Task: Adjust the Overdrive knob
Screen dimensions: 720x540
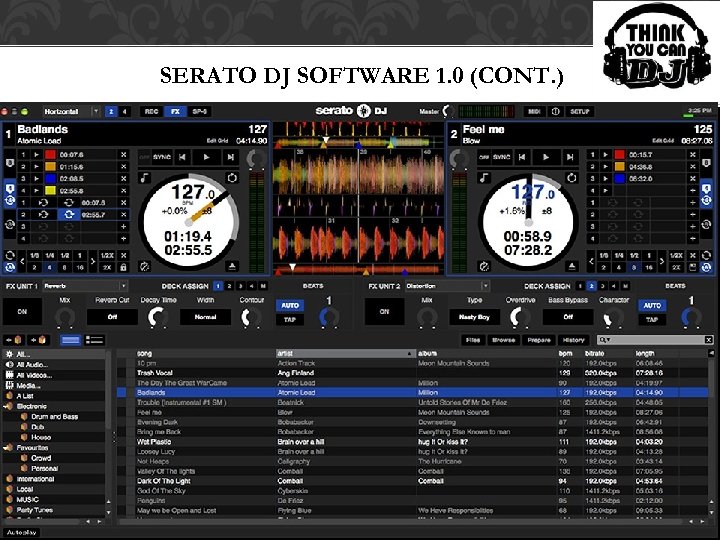Action: 520,317
